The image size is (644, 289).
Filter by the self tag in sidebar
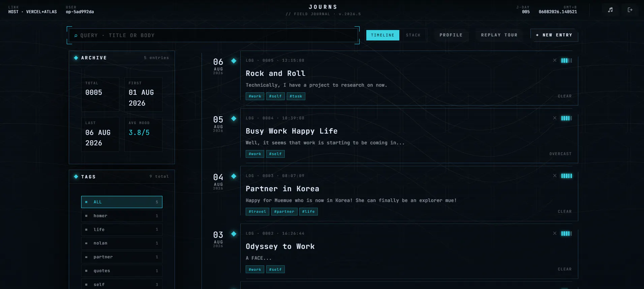click(x=122, y=284)
